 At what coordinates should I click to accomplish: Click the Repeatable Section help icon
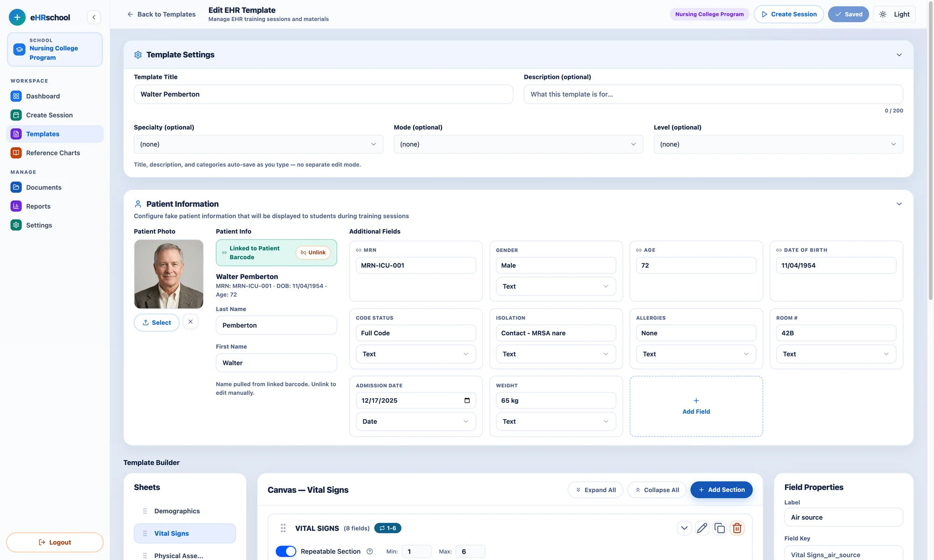[369, 552]
